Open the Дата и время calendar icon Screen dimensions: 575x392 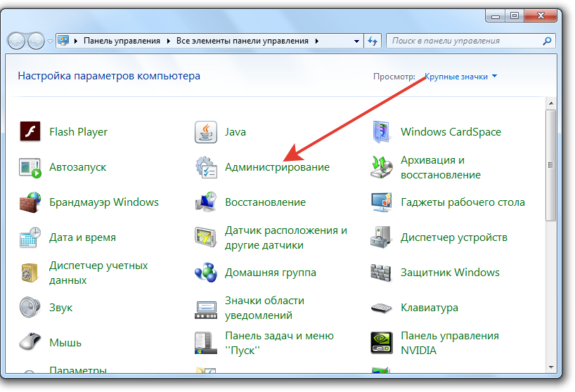point(30,237)
